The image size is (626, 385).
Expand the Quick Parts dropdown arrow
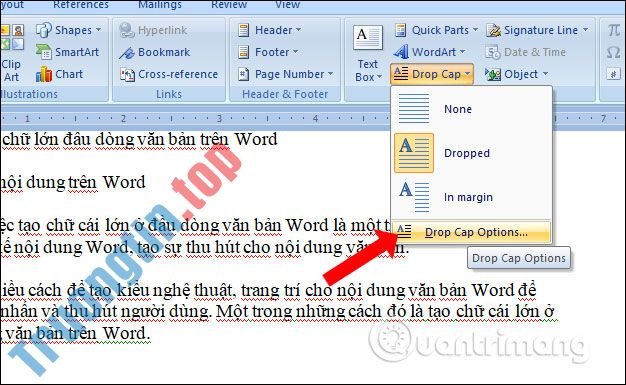coord(475,30)
